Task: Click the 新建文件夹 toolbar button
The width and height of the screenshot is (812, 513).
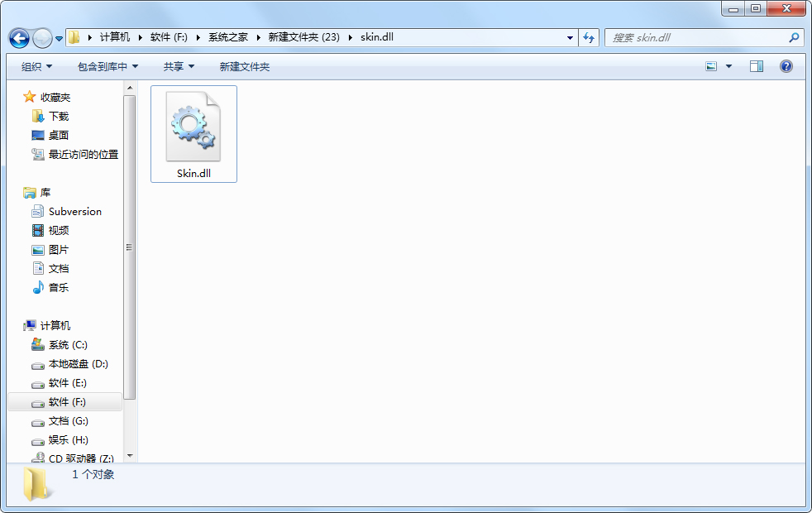Action: 244,66
